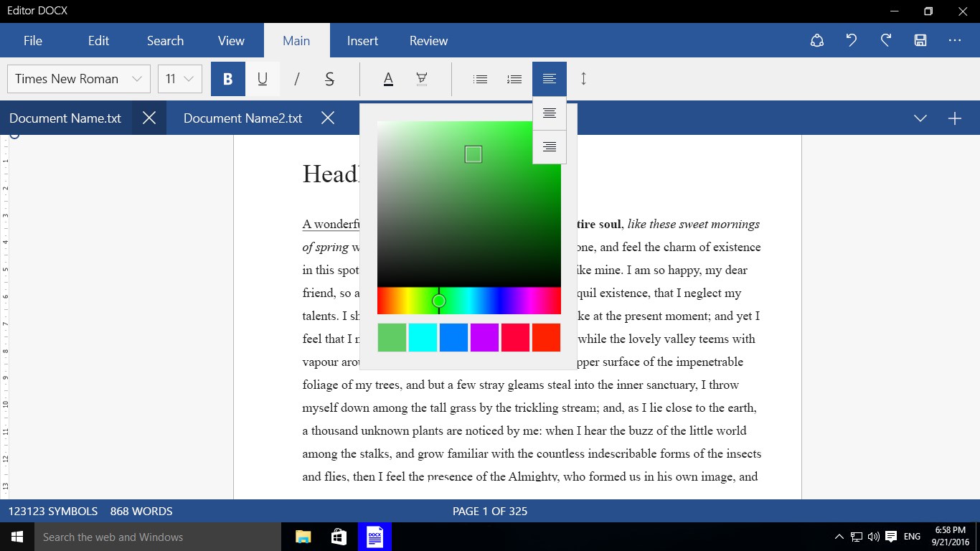Screen dimensions: 980x551
Task: Switch to the Document Name2.txt tab
Action: (242, 118)
